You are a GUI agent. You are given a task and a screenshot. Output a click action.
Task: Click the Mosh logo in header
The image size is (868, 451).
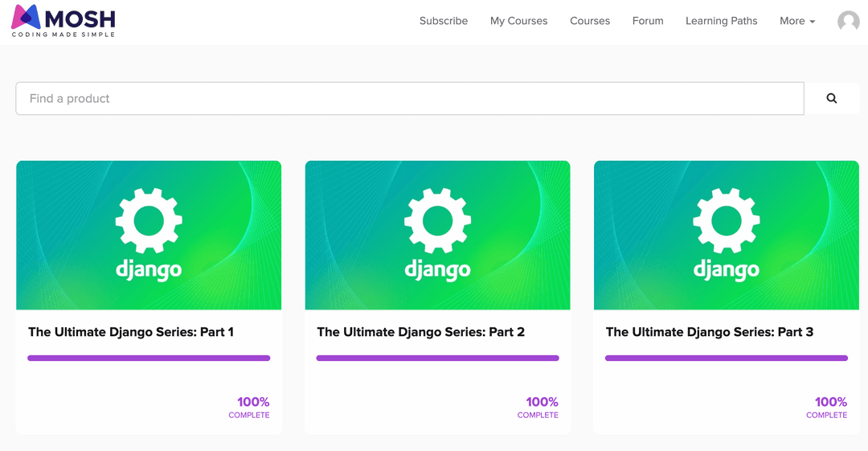(x=63, y=21)
